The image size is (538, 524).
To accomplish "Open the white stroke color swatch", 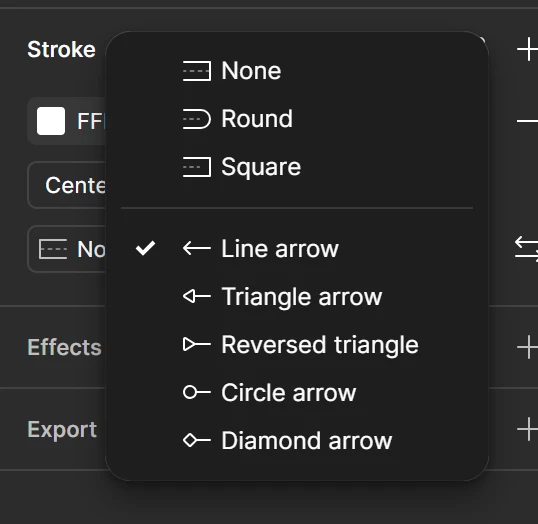I will [x=51, y=121].
